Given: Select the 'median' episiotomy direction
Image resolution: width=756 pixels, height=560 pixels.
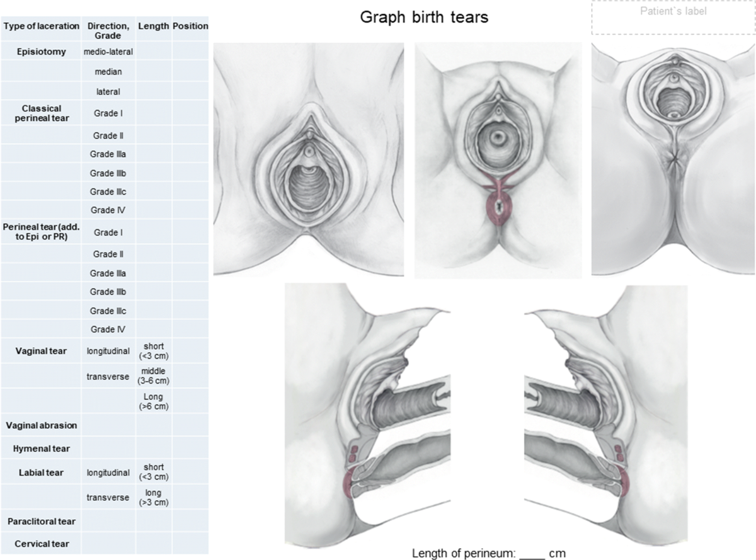Looking at the screenshot, I should coord(108,72).
